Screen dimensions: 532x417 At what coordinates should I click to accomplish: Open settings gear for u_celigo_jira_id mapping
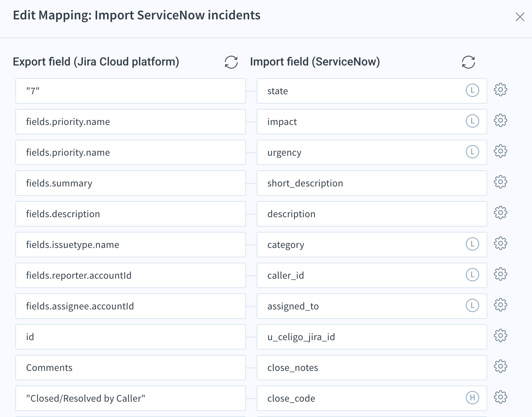[501, 335]
